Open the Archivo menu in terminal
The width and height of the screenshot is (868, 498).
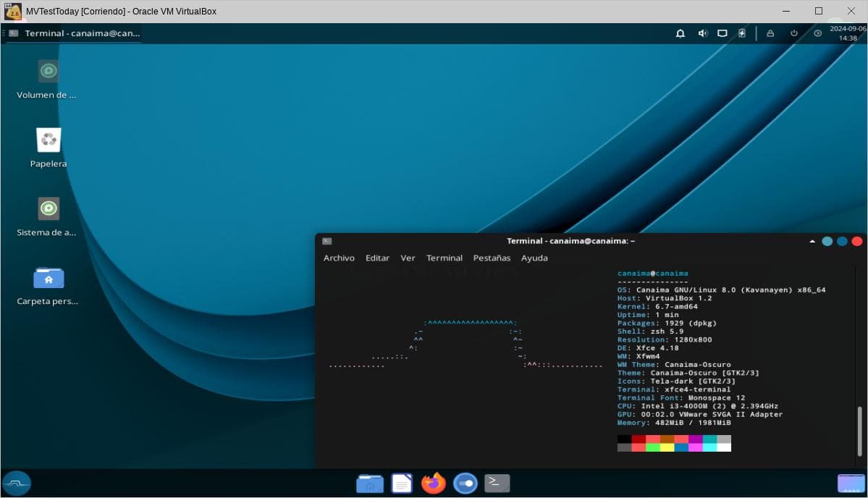339,258
